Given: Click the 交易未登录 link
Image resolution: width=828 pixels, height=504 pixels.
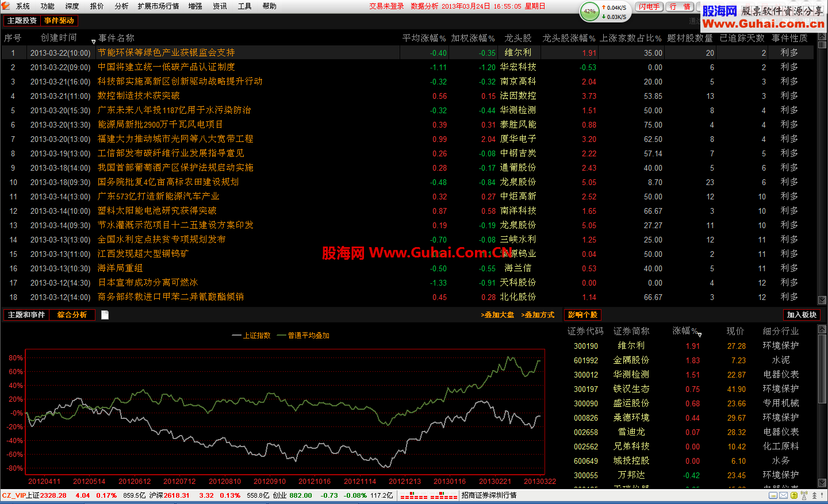Looking at the screenshot, I should pos(386,6).
